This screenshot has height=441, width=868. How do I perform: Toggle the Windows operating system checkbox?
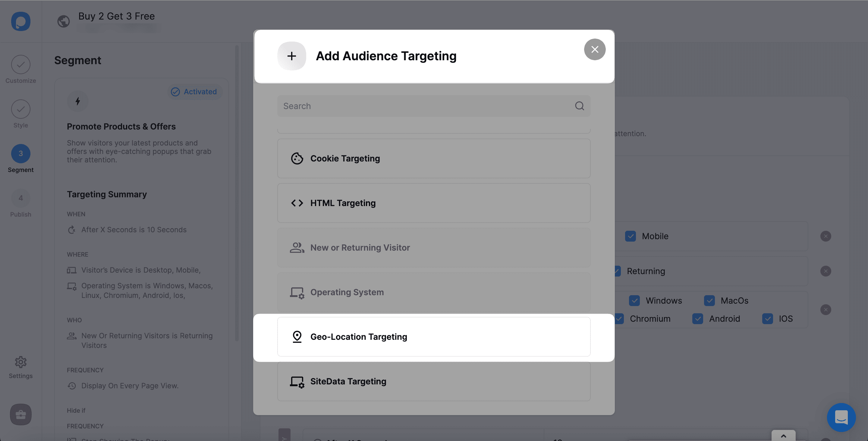coord(634,300)
